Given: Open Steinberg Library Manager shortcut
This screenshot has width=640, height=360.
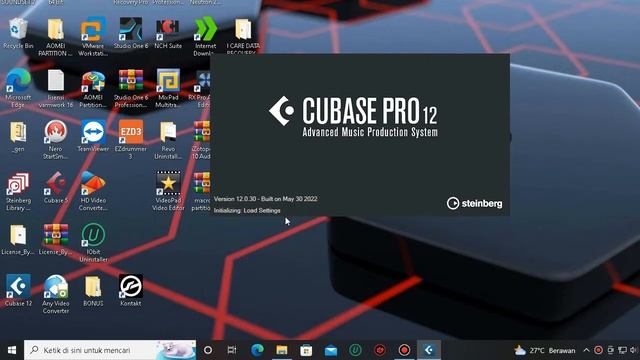Looking at the screenshot, I should coord(18,191).
